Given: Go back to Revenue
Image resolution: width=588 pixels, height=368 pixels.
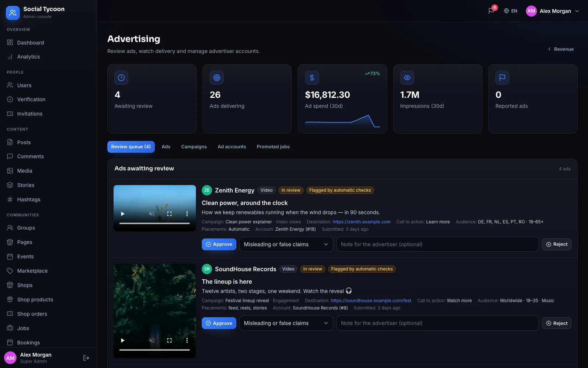Looking at the screenshot, I should (561, 49).
